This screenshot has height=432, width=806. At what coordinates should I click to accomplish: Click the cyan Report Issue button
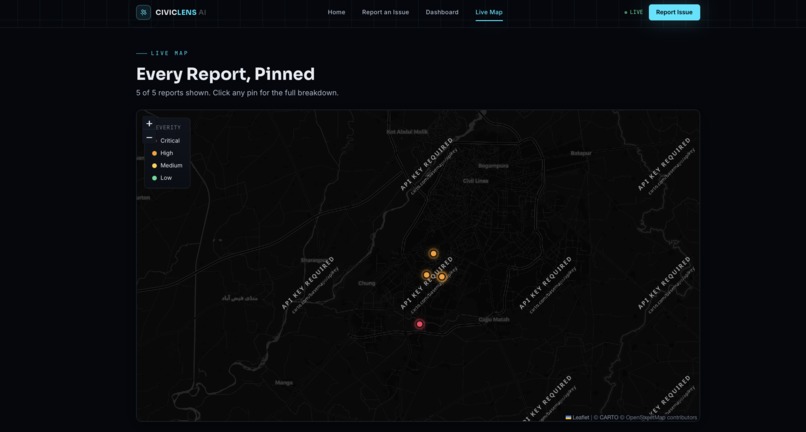[674, 12]
